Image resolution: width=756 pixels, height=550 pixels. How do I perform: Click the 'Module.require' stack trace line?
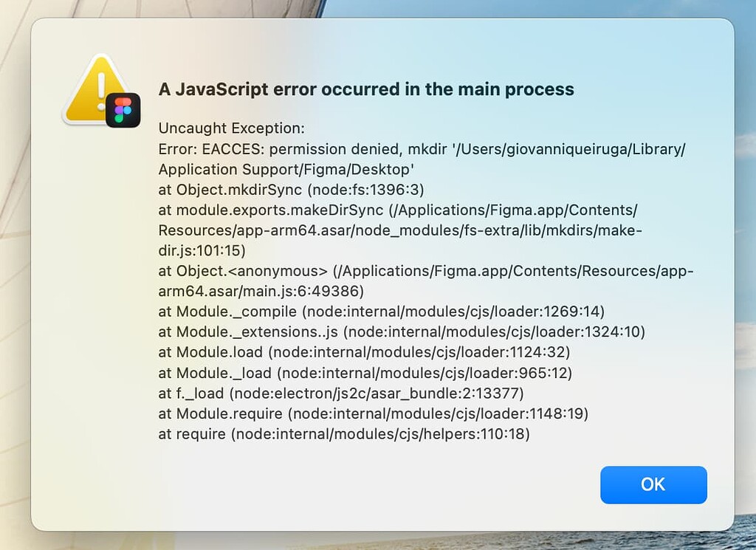[x=373, y=413]
